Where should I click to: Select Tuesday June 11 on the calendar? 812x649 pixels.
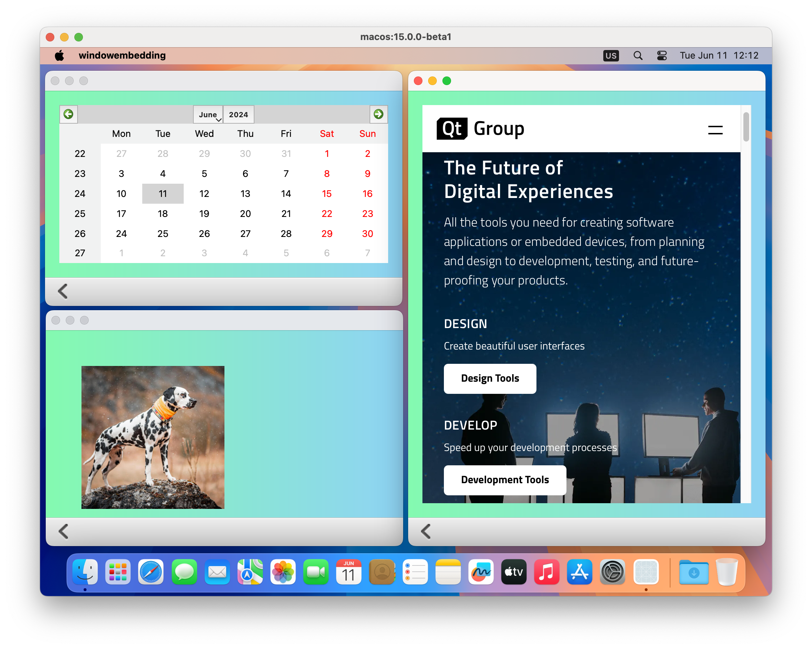click(x=163, y=193)
